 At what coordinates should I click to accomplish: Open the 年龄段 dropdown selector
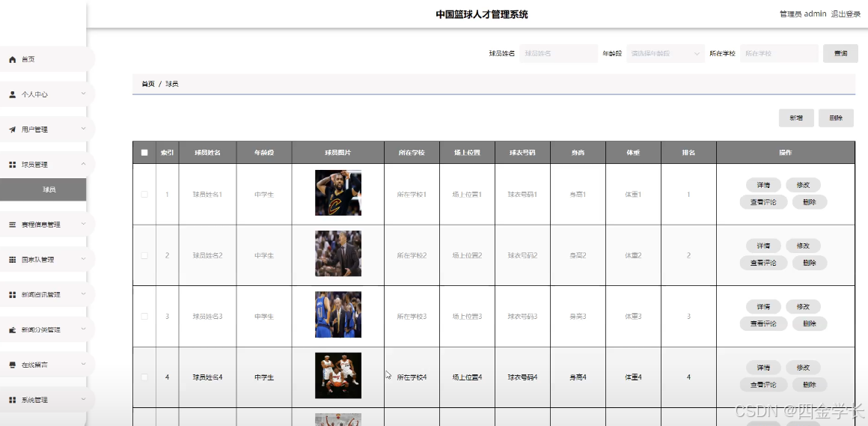click(665, 54)
